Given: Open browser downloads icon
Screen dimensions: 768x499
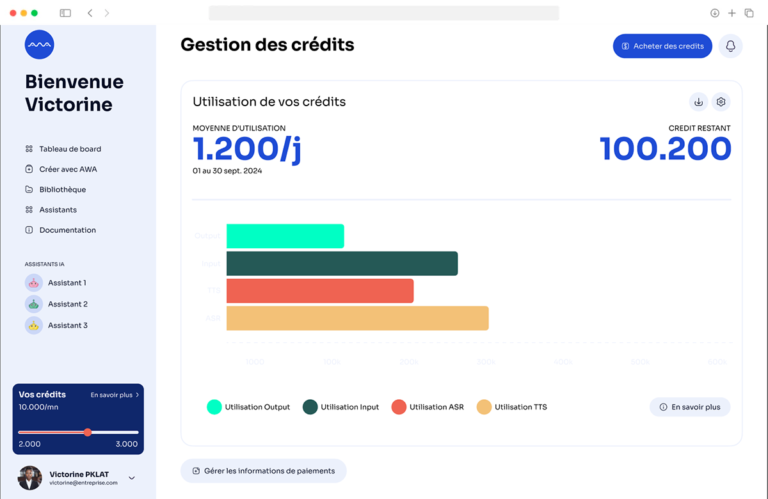Looking at the screenshot, I should click(x=715, y=13).
